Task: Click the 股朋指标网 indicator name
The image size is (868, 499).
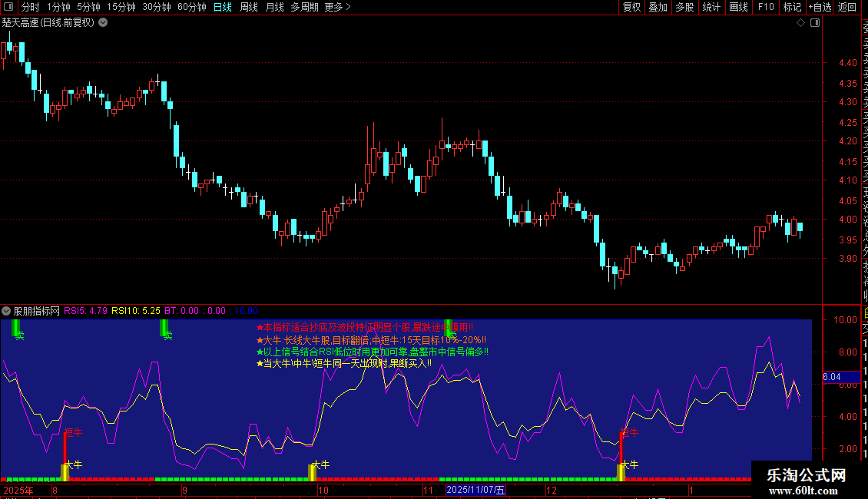Action: pos(37,311)
